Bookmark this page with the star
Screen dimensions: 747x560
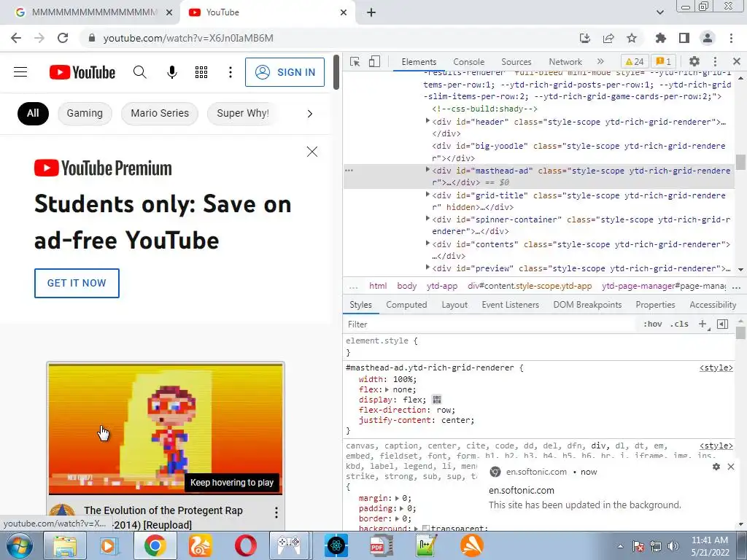click(x=632, y=38)
